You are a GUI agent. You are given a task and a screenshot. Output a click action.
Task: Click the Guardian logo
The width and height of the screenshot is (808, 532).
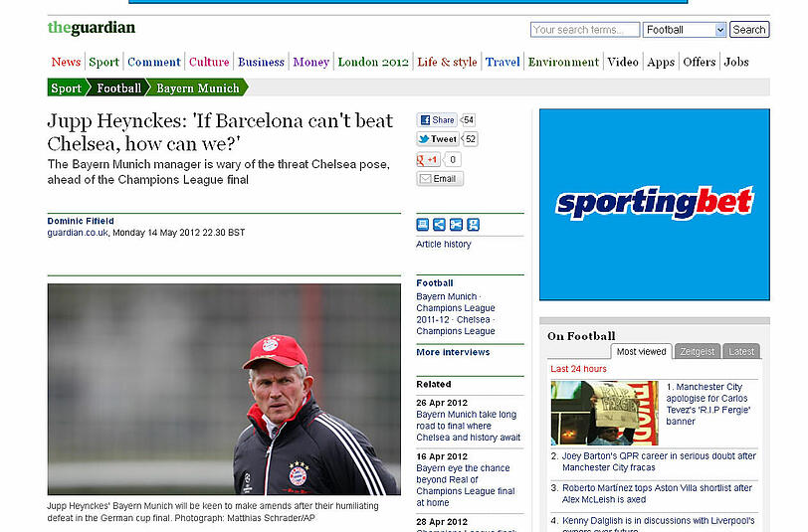[x=92, y=28]
